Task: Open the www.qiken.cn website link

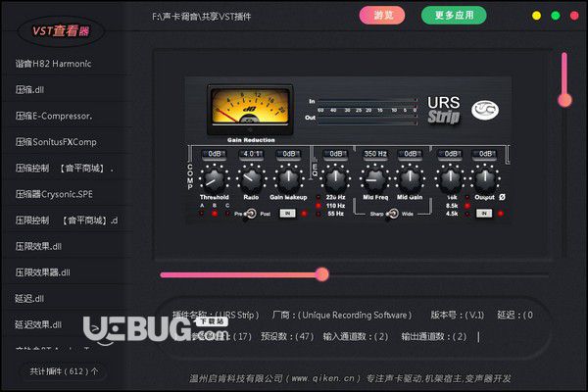Action: click(x=322, y=378)
